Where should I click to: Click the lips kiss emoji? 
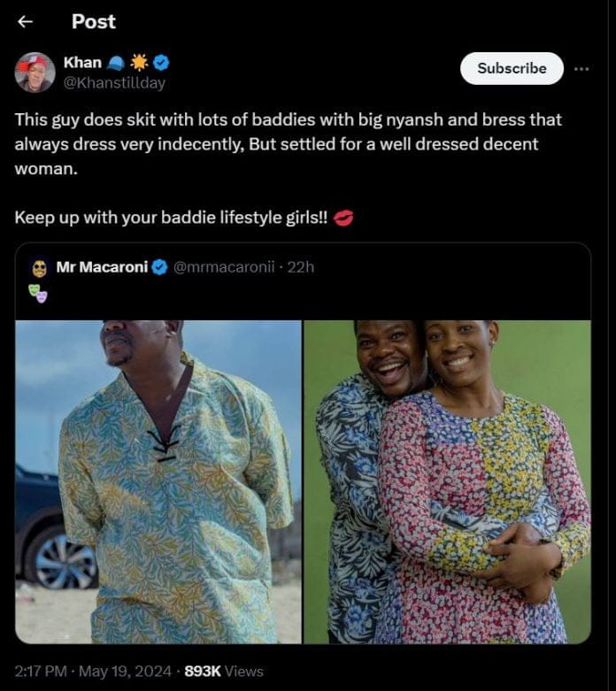[343, 218]
